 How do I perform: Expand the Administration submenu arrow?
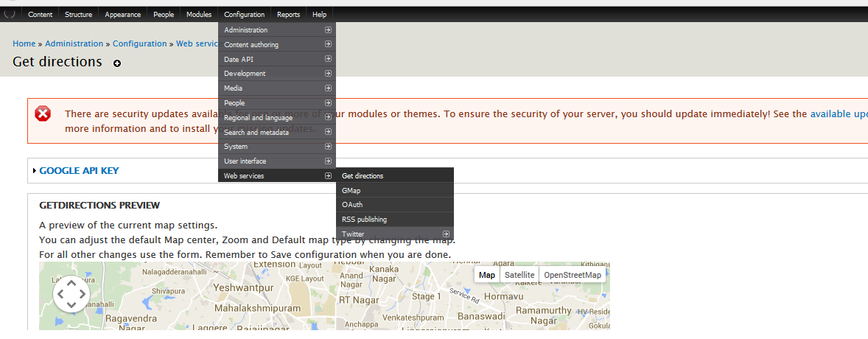329,29
